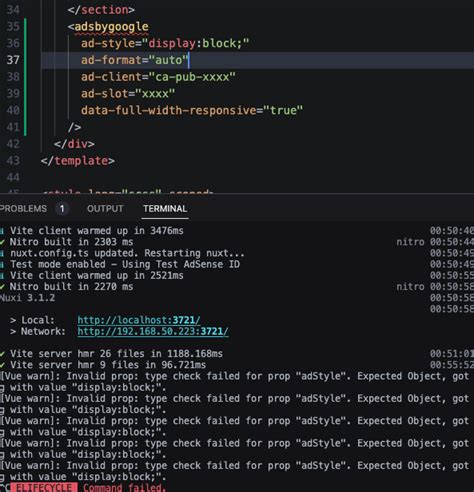
Task: Click the '> Network:' label in terminal
Action: pos(38,331)
